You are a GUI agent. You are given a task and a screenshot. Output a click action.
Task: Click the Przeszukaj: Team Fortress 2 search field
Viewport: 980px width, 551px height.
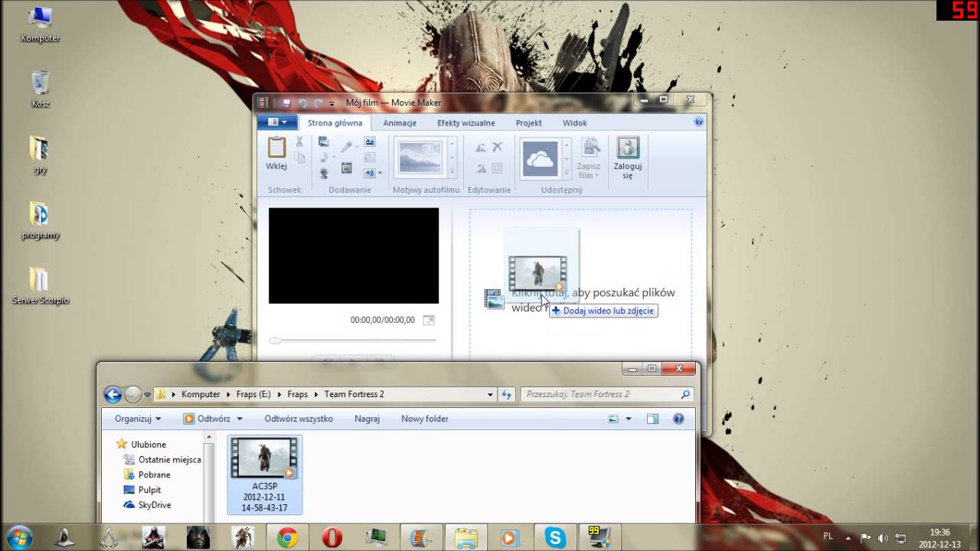pos(606,394)
